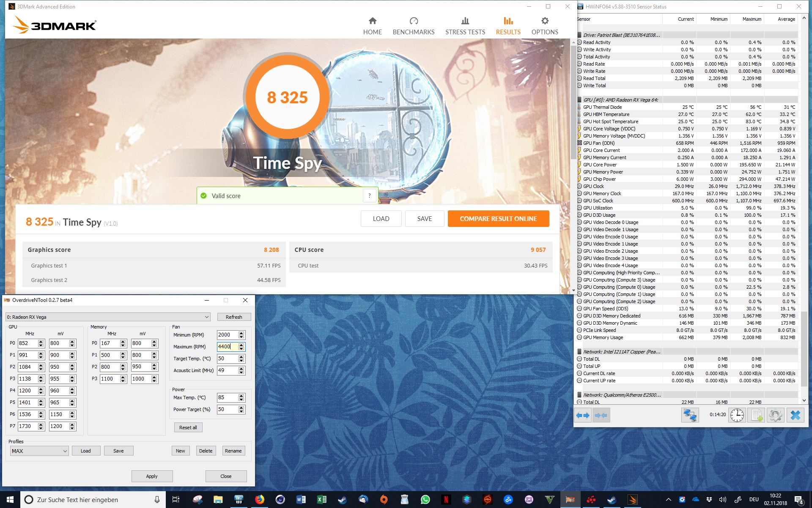Close sensors with blue X icon

click(x=795, y=415)
